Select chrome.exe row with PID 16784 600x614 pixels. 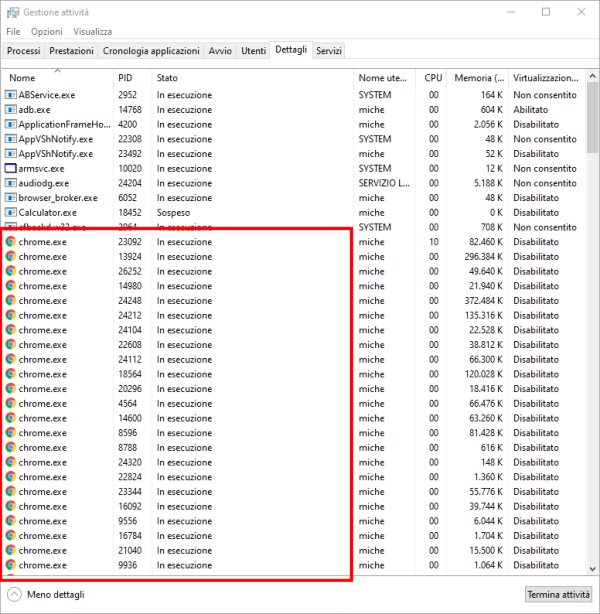point(294,536)
